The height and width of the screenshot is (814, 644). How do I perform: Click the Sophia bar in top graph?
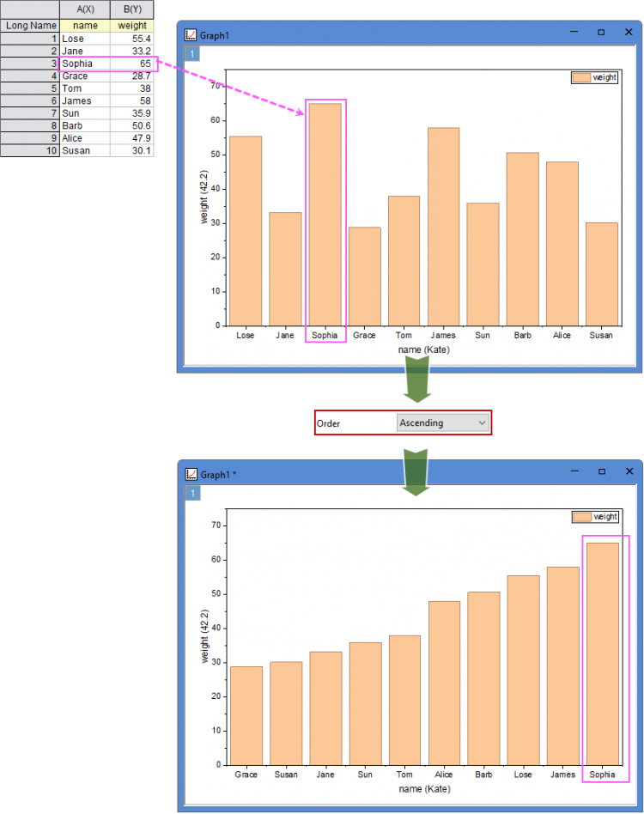point(325,215)
